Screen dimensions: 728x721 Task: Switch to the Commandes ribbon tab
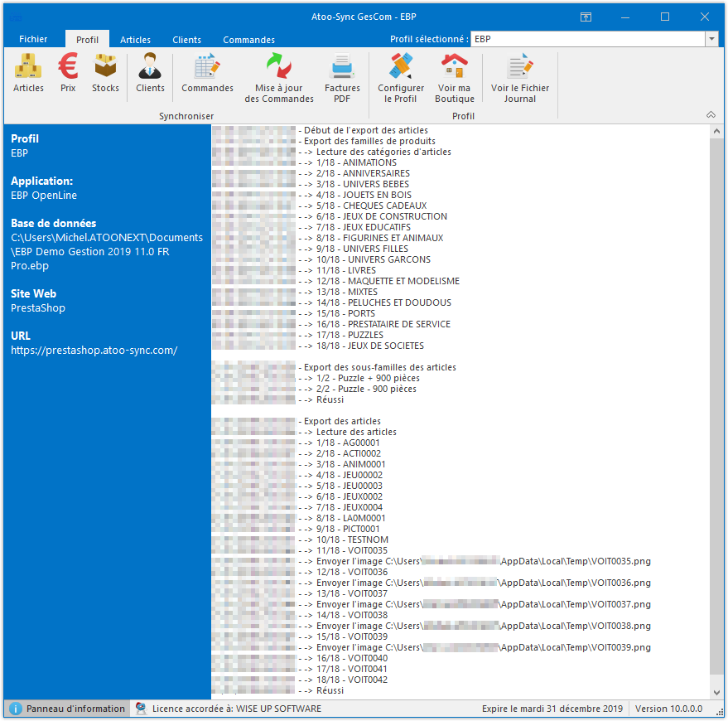click(x=248, y=40)
